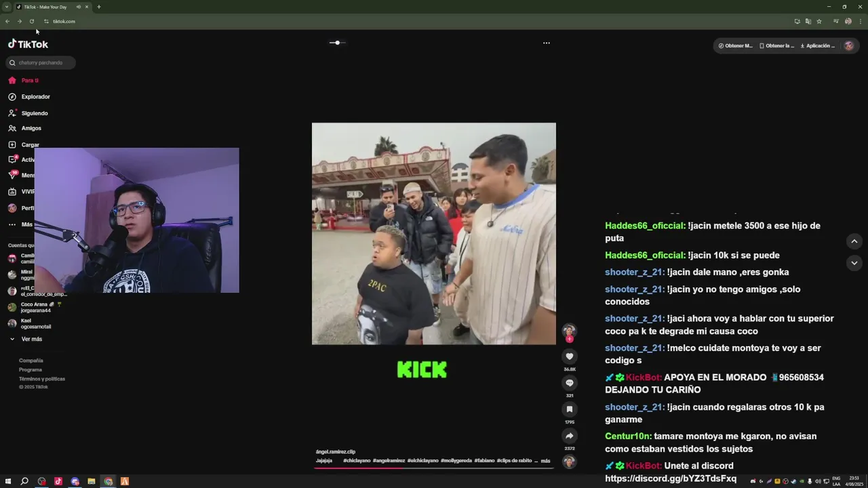This screenshot has width=868, height=488.
Task: Open the sound disc avatar below share
Action: [570, 462]
